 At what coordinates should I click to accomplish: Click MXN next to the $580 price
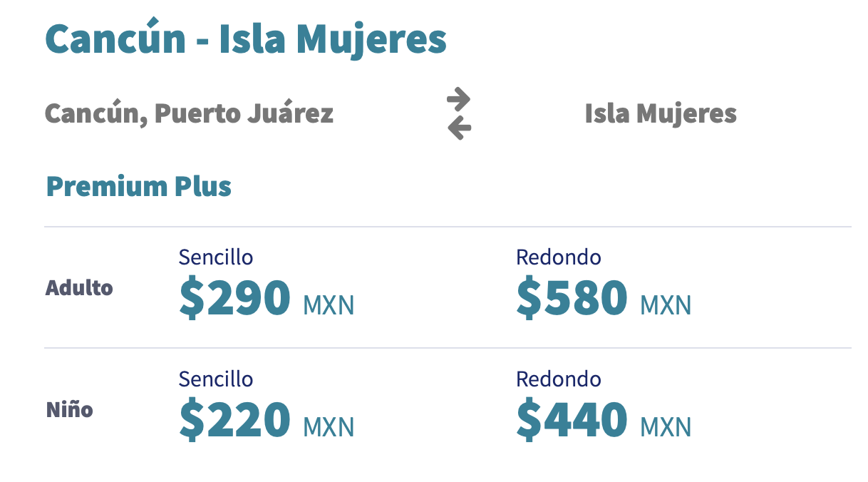point(666,306)
